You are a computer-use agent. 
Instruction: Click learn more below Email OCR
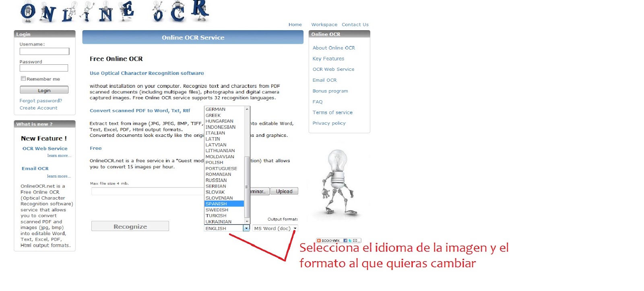pos(59,176)
